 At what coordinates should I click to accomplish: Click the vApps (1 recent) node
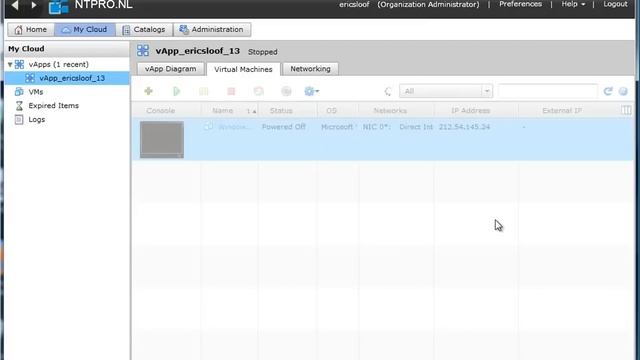tap(58, 64)
